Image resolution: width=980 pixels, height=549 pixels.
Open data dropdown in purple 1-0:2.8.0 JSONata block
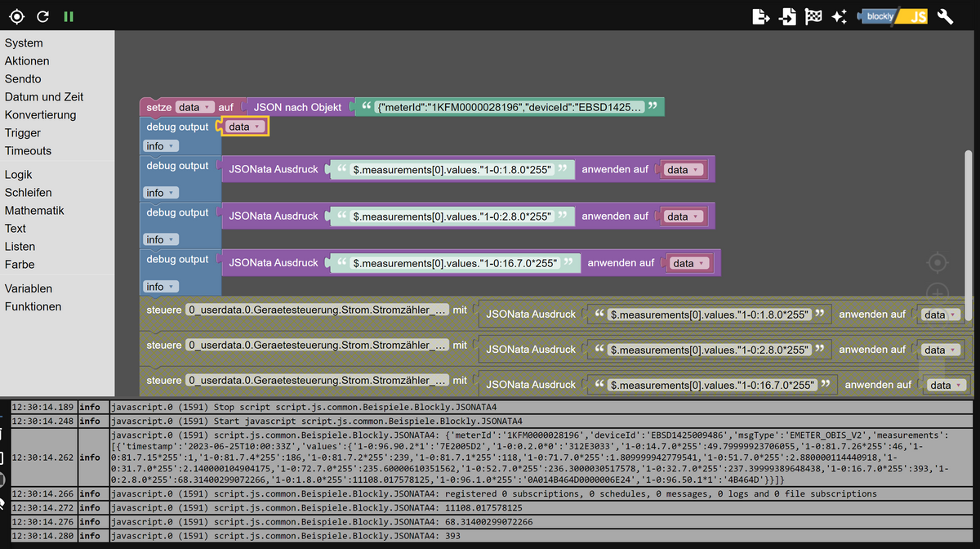(684, 216)
